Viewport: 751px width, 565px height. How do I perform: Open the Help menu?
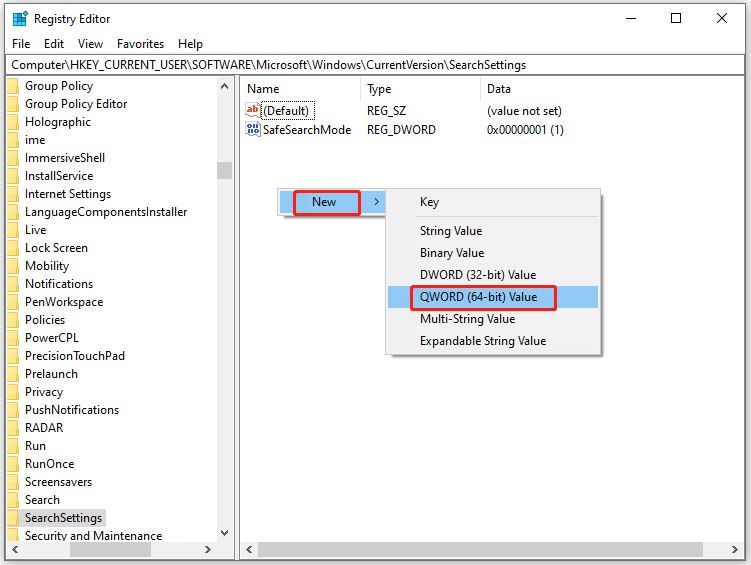point(190,44)
